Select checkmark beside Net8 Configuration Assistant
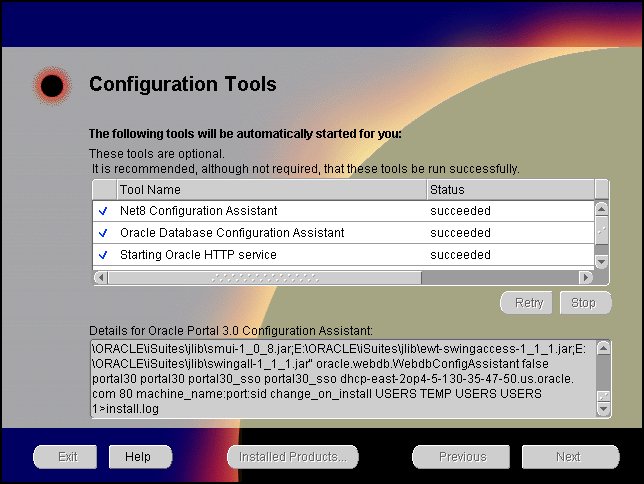 pos(103,211)
